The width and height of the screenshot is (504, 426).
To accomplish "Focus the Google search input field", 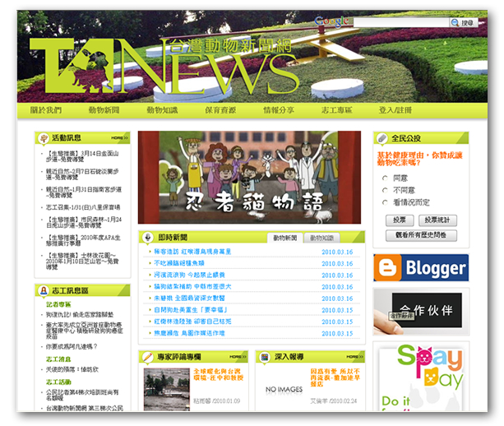I will coord(401,22).
